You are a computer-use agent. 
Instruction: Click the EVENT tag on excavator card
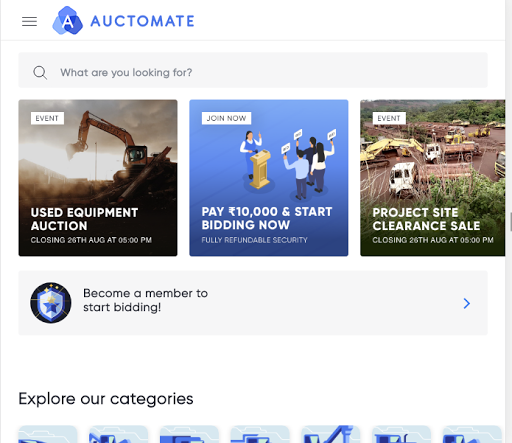click(47, 118)
